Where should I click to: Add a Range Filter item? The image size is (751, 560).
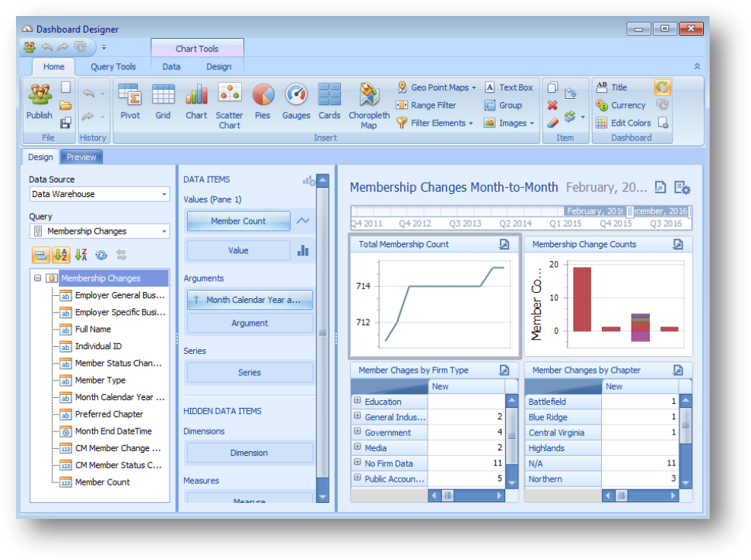[x=426, y=105]
